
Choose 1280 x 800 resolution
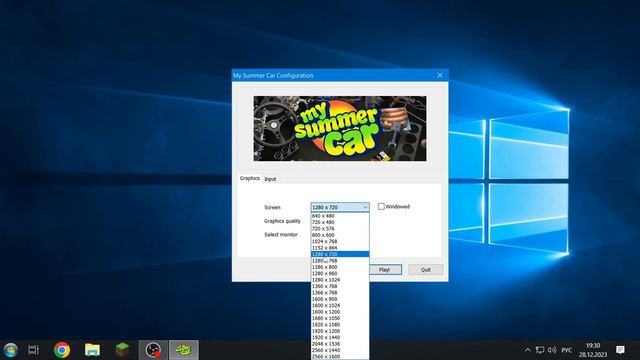[x=340, y=267]
